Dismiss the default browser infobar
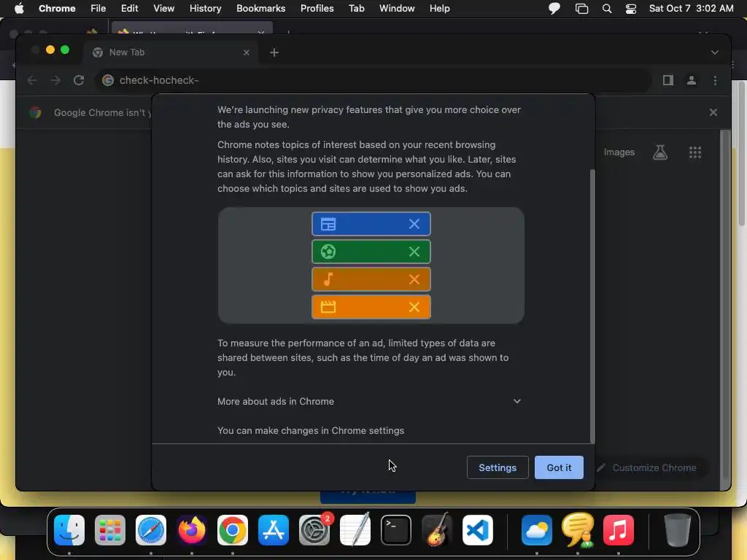The image size is (747, 560). pos(713,112)
